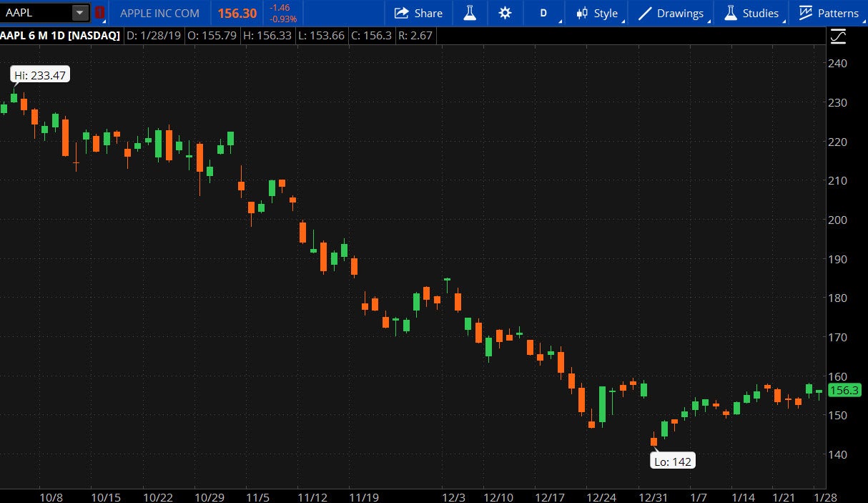Click the flask icon next to Share

tap(469, 13)
